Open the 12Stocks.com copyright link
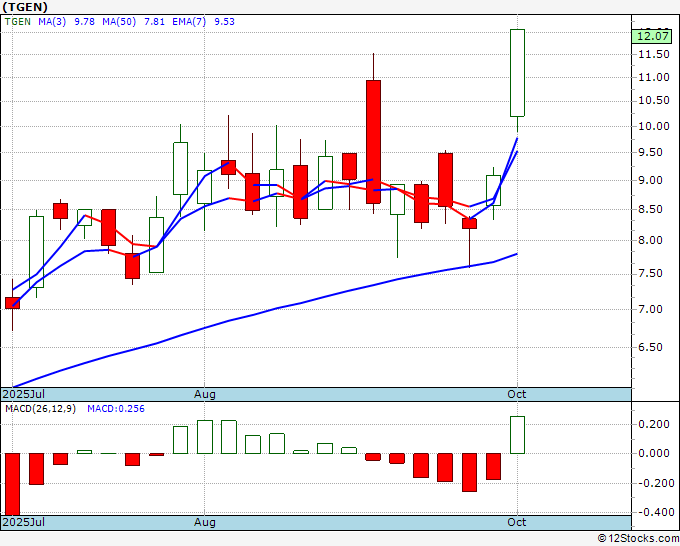Image resolution: width=680 pixels, height=546 pixels. 638,539
